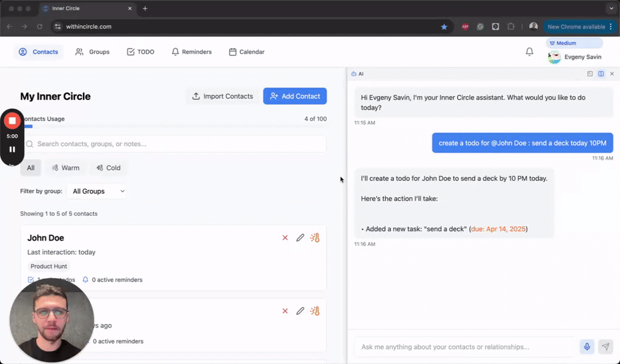Click "Showing 1 to 5 of 5 contacts"
The height and width of the screenshot is (364, 620).
[59, 213]
